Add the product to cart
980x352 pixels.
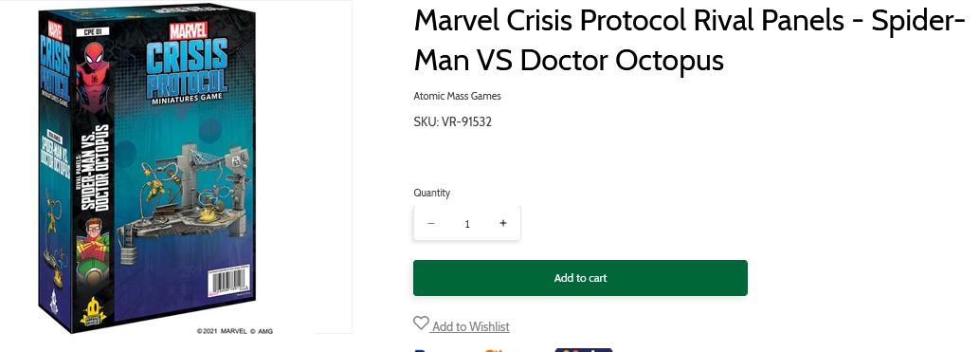(580, 278)
